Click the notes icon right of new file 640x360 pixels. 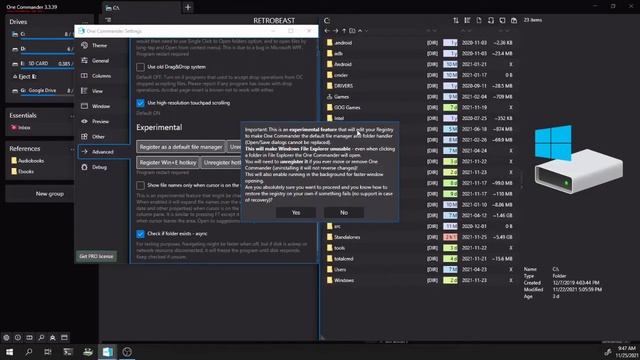pyautogui.click(x=491, y=20)
